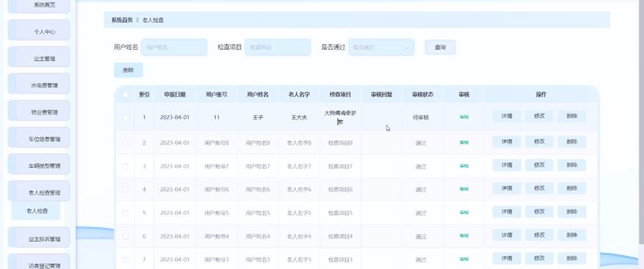Open 详情 for the 用户姓名3 row
644x269 pixels.
pyautogui.click(x=507, y=258)
